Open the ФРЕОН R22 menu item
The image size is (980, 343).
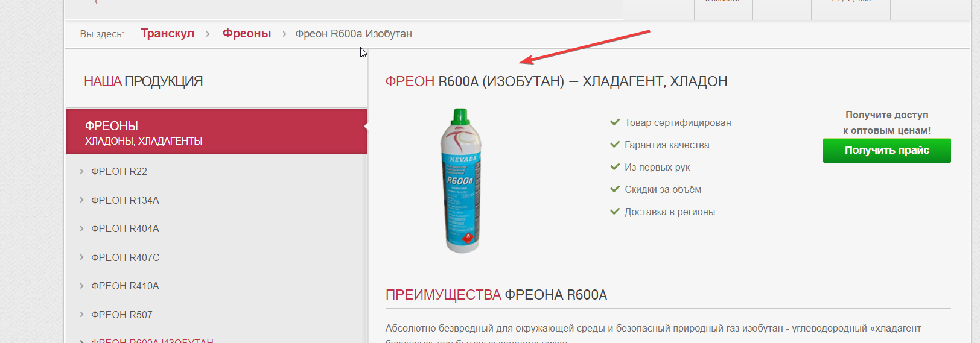point(119,172)
